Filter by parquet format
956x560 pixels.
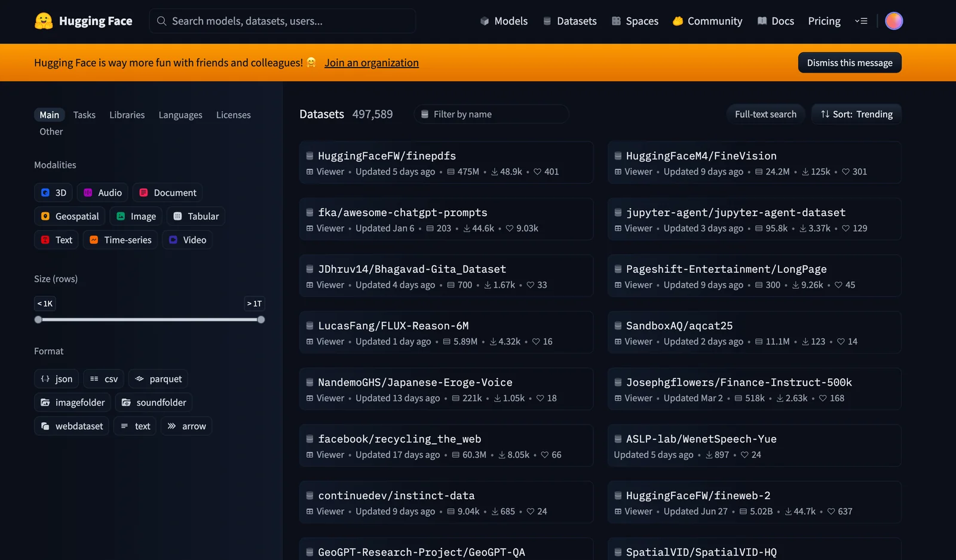tap(158, 379)
